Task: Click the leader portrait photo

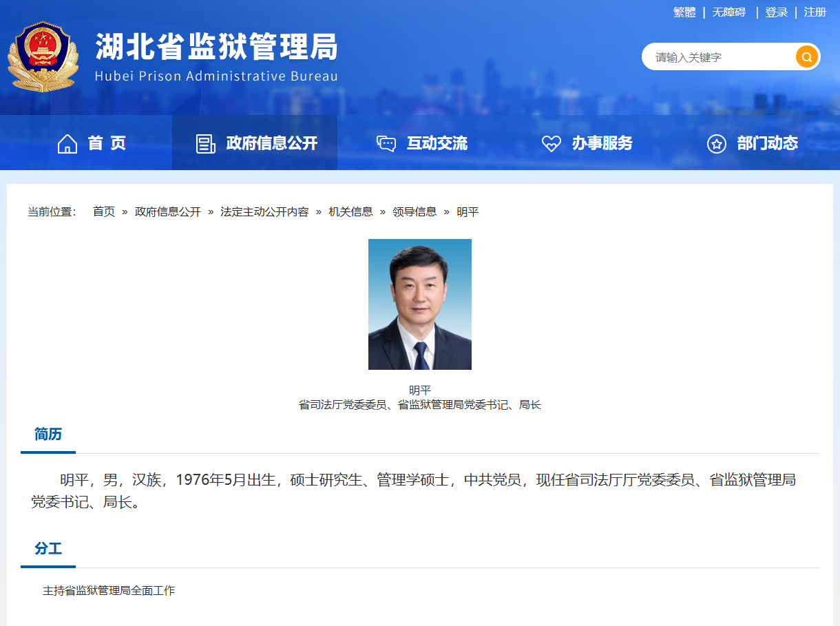Action: pyautogui.click(x=420, y=304)
